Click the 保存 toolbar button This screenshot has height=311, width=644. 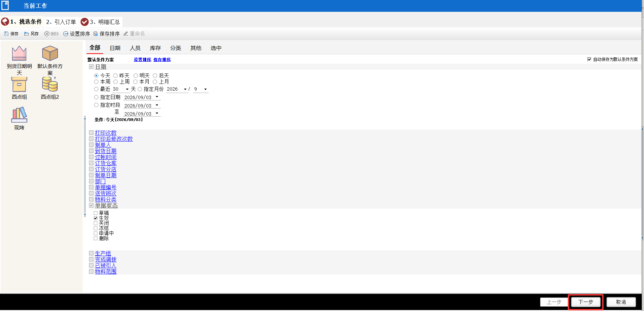pos(11,34)
